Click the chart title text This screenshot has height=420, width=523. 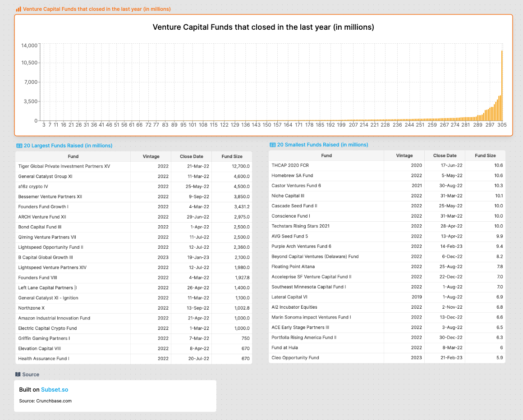click(263, 27)
